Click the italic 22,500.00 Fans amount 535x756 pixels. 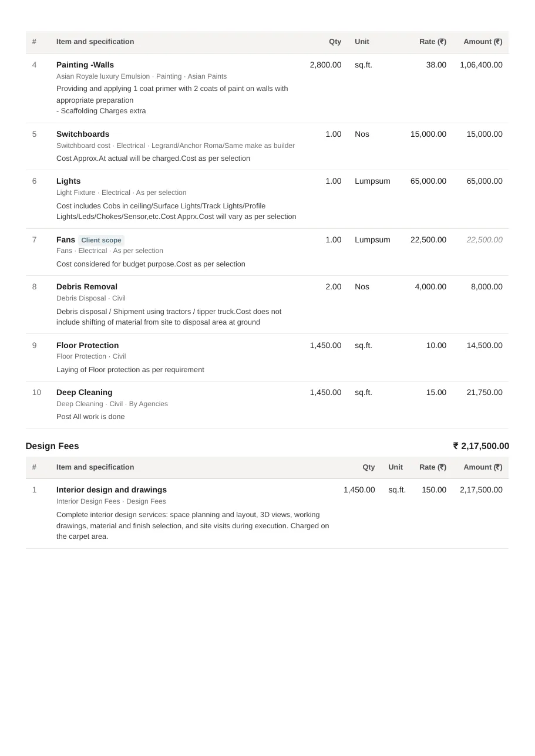pos(484,239)
